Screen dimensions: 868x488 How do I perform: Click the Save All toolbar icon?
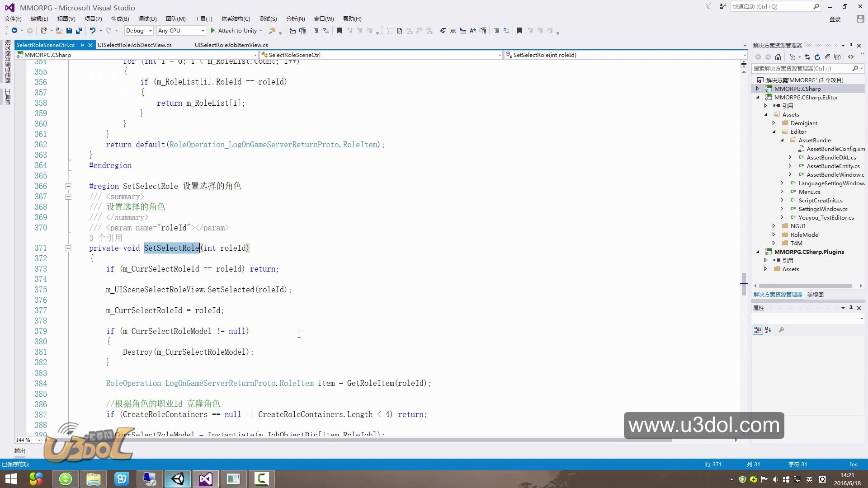click(x=79, y=31)
